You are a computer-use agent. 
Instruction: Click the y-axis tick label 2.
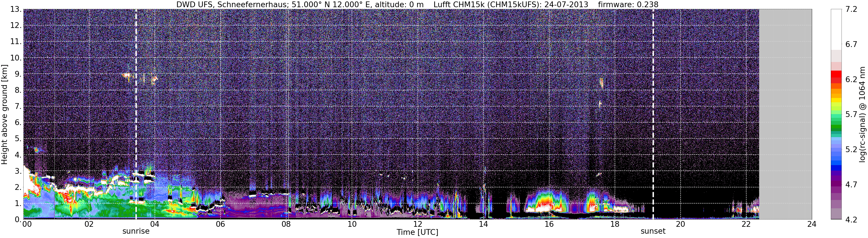click(x=18, y=188)
